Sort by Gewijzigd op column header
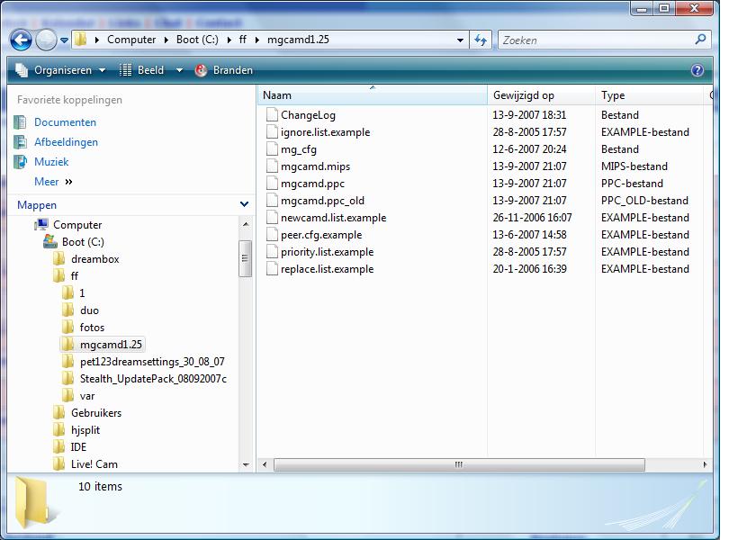 [x=541, y=95]
